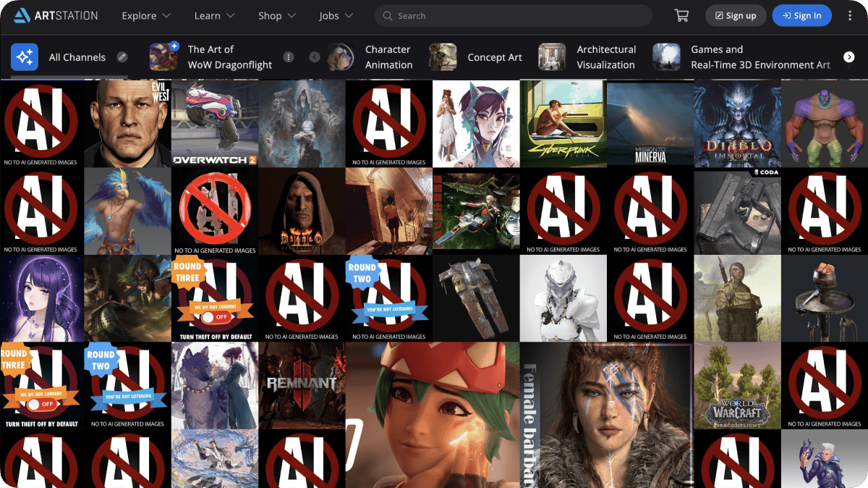Select the All Channels tab
Viewport: 868px width, 488px height.
coord(69,56)
